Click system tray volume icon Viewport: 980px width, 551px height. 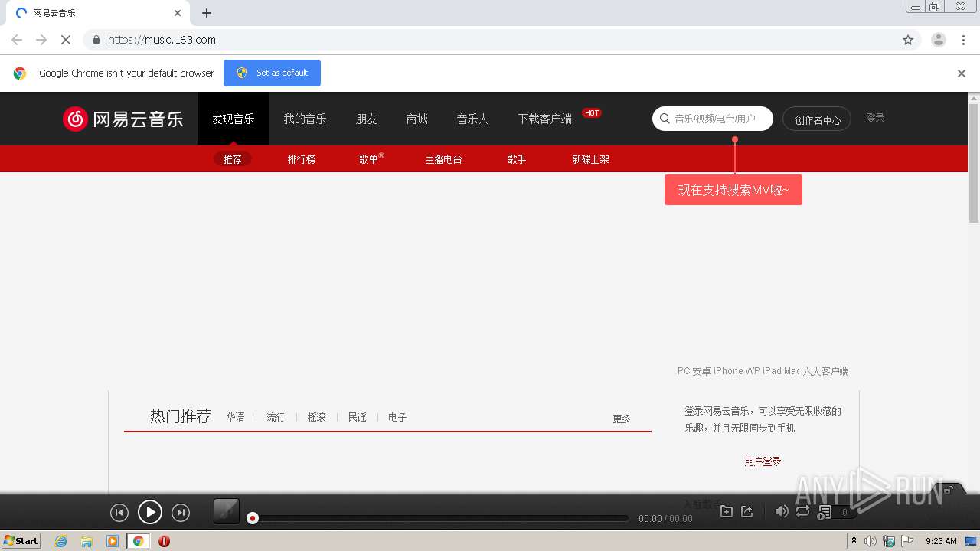pyautogui.click(x=871, y=541)
